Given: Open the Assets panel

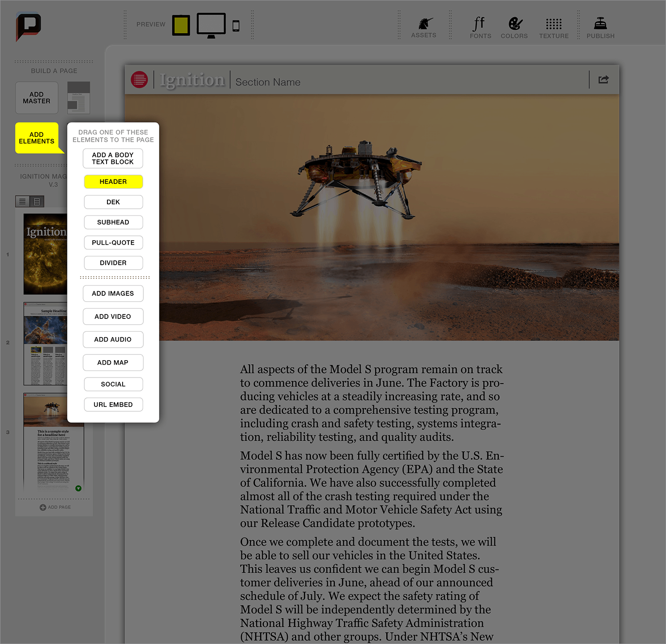Looking at the screenshot, I should [x=424, y=28].
